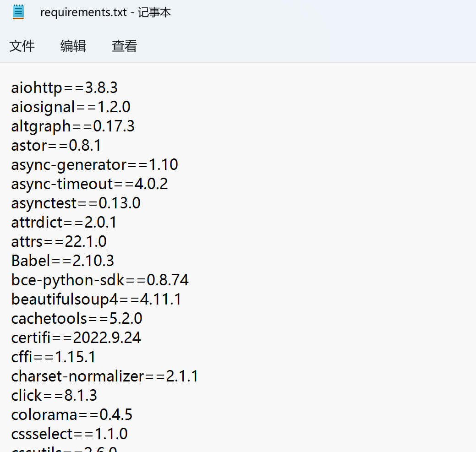The width and height of the screenshot is (476, 452).
Task: Click the beautifulsoup4 line
Action: click(x=95, y=299)
